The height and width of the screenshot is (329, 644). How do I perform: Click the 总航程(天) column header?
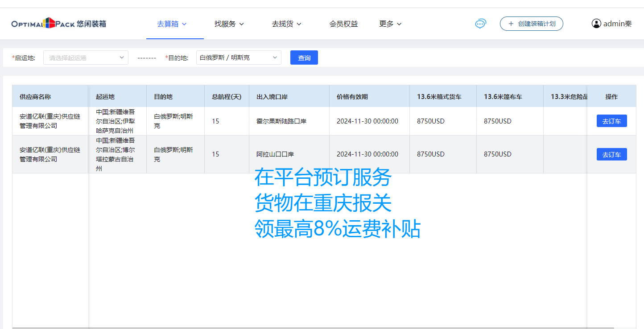point(227,97)
